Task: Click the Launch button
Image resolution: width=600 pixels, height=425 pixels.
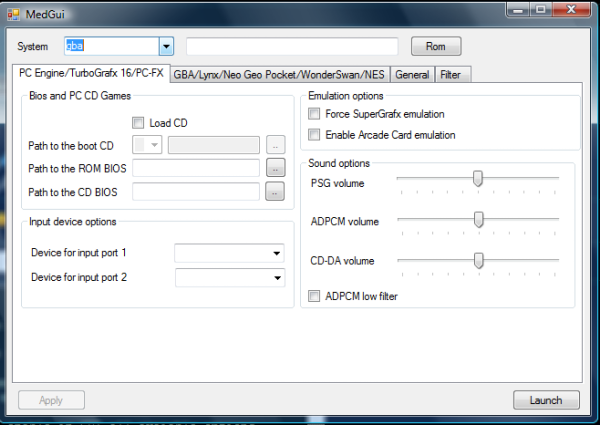Action: click(x=546, y=400)
